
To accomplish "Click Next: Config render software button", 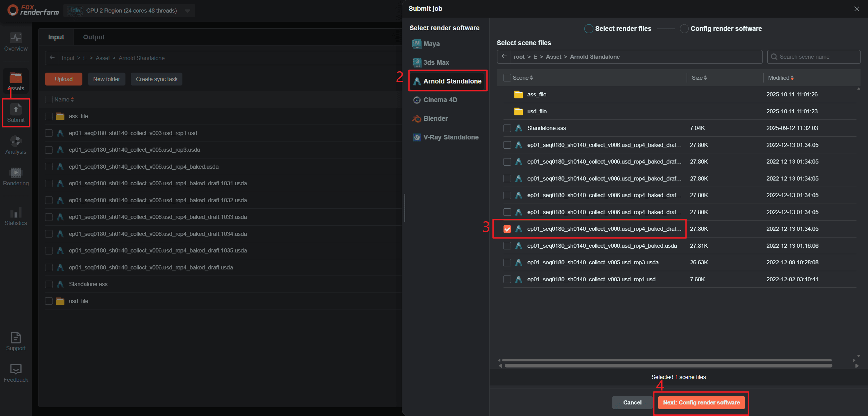I will point(701,402).
